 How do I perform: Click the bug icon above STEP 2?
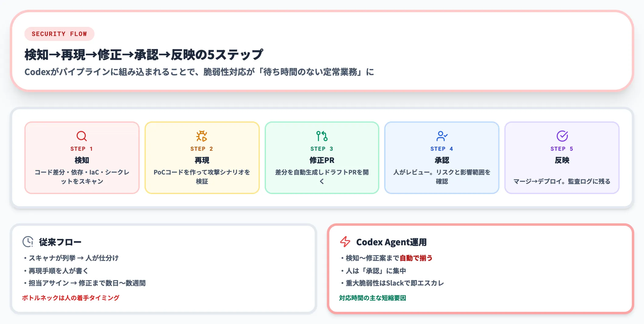(x=202, y=136)
